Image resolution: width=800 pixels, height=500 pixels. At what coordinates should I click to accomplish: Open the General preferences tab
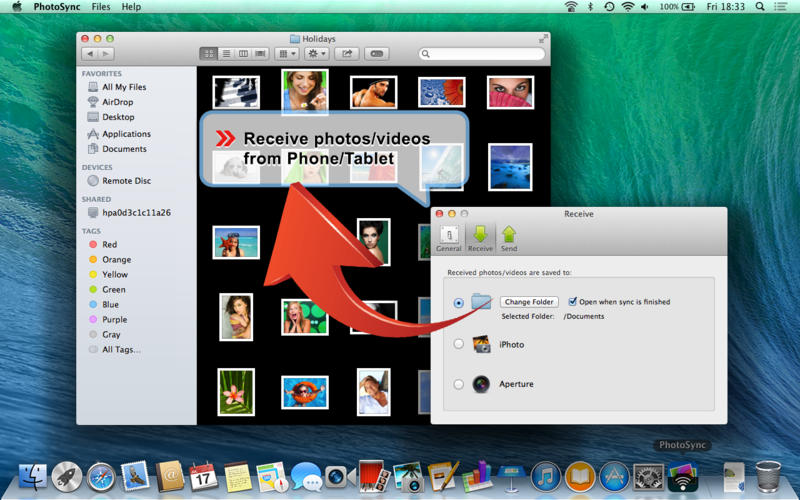tap(449, 238)
